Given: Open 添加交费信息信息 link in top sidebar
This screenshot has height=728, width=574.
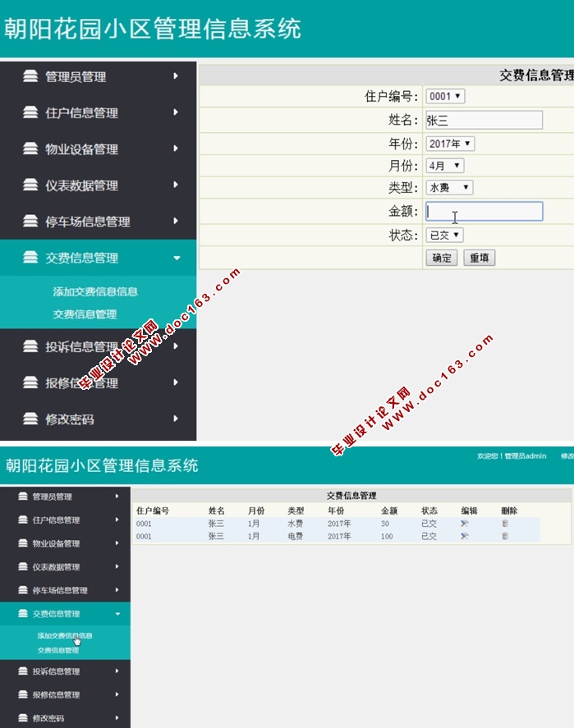Looking at the screenshot, I should pos(95,291).
